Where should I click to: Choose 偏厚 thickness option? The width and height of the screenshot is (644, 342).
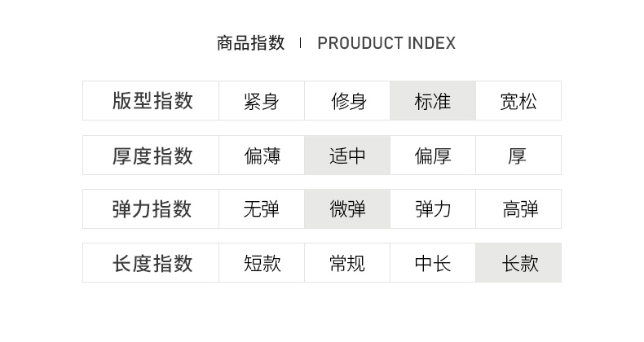coord(433,156)
